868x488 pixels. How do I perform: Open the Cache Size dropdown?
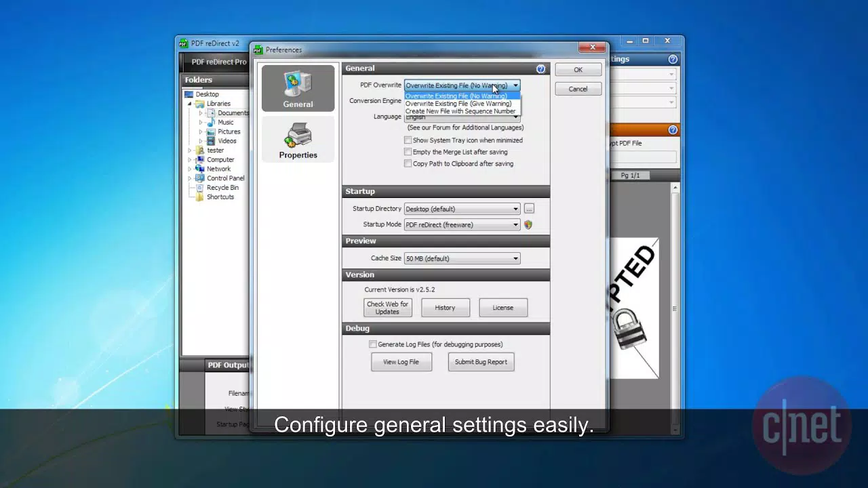point(515,258)
